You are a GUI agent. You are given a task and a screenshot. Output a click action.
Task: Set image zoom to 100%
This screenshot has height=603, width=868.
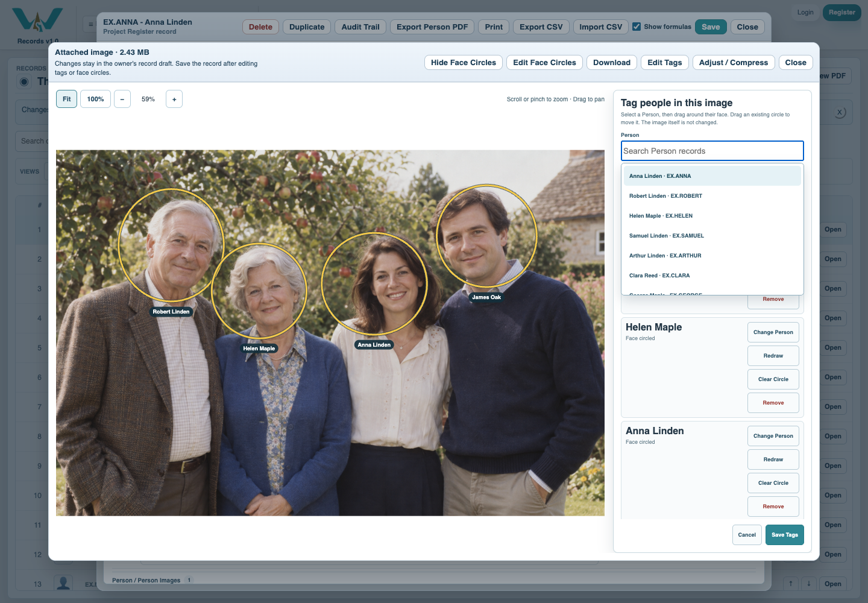[x=95, y=99]
